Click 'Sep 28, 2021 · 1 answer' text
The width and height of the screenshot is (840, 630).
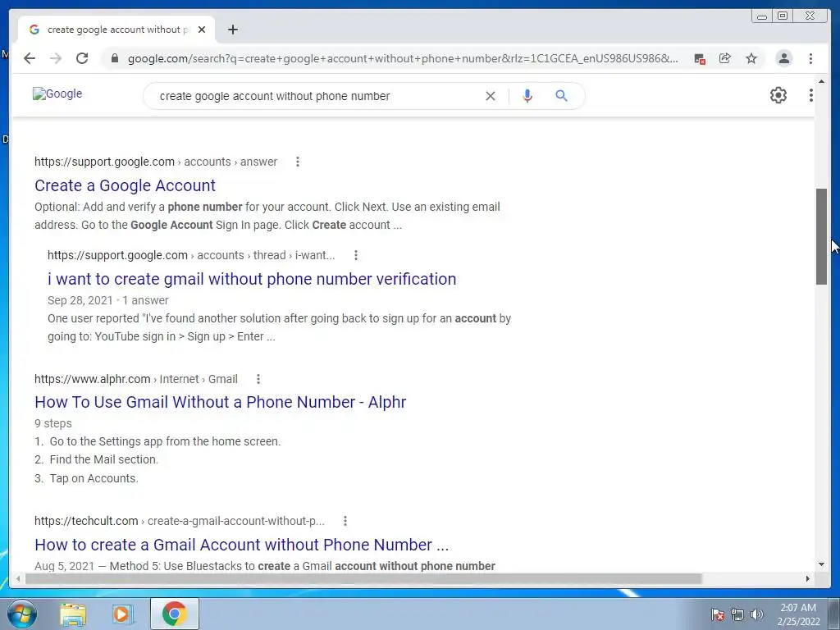tap(108, 300)
